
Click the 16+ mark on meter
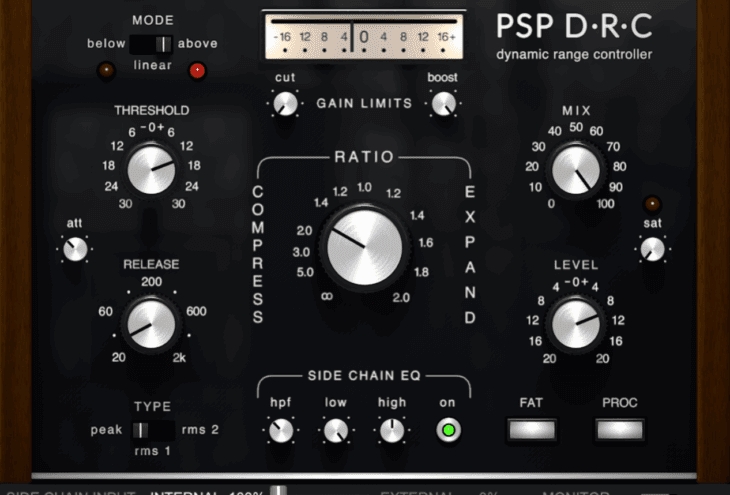click(446, 37)
